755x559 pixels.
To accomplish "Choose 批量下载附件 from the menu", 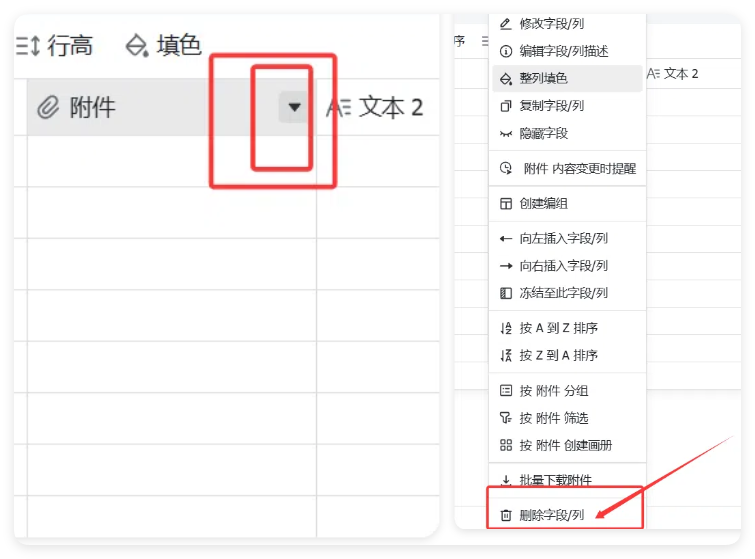I will (x=567, y=480).
